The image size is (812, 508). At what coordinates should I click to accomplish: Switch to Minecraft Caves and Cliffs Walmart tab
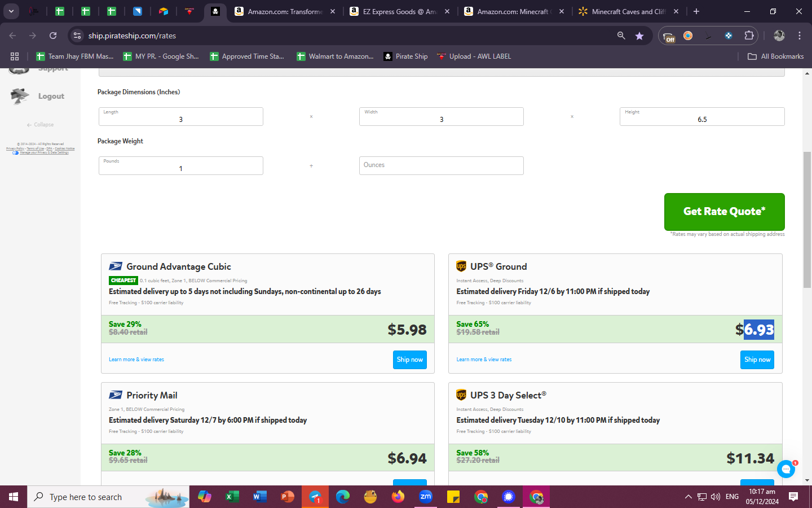coord(628,11)
